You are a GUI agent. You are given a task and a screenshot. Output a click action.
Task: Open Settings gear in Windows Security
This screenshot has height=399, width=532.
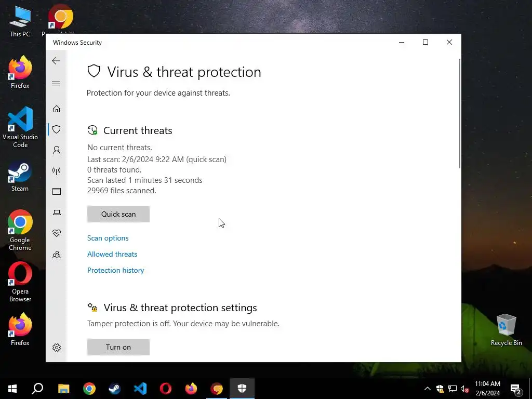pyautogui.click(x=57, y=348)
